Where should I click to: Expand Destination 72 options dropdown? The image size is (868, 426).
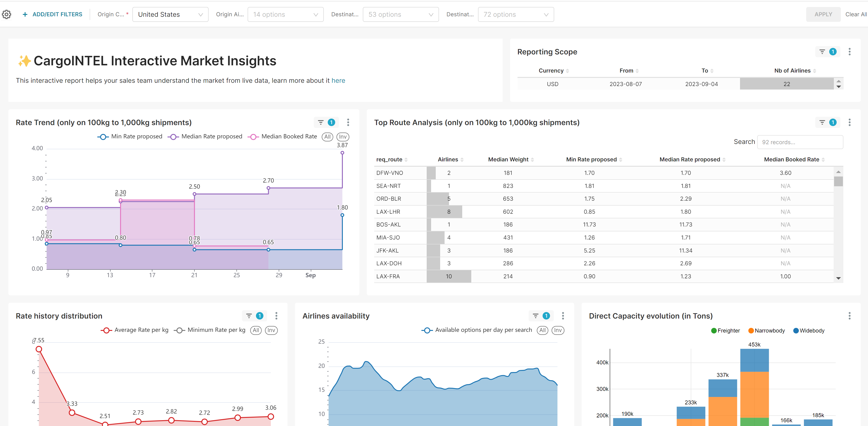(516, 14)
